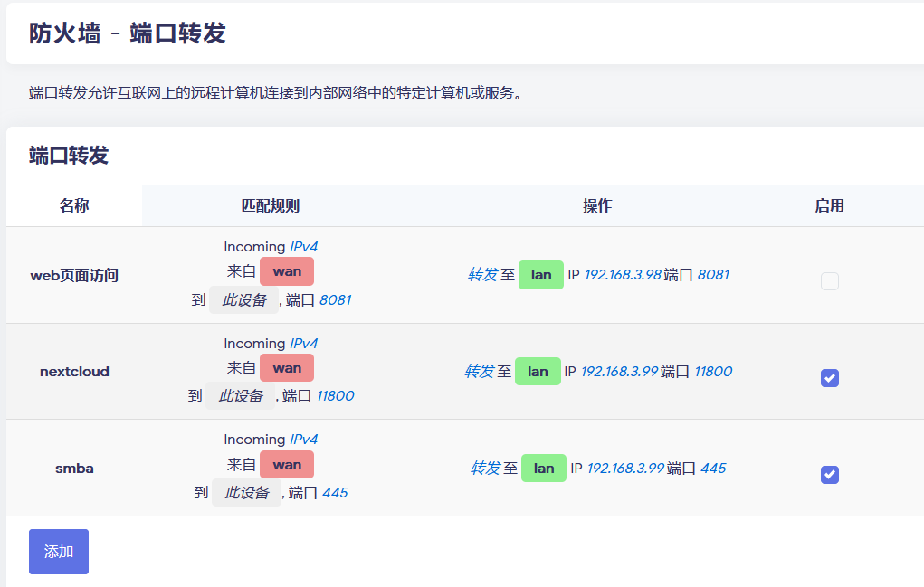Click the 匹配规则 column header

271,206
